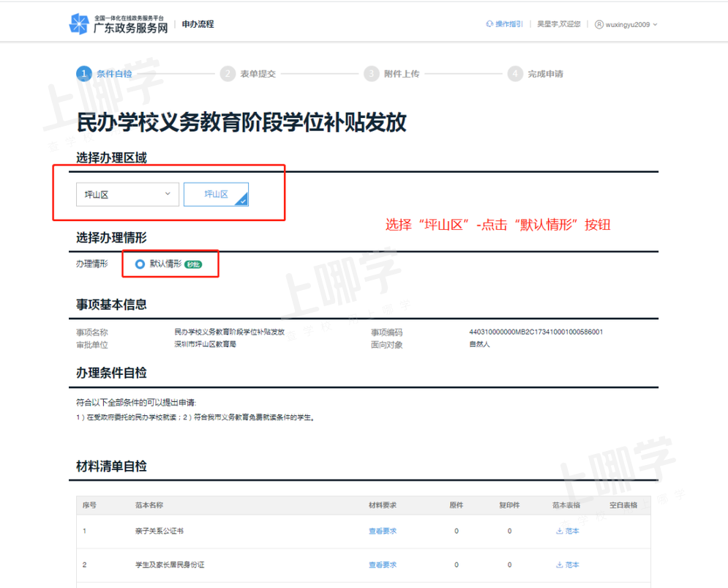View requirements for 学生及家长居民身份证
This screenshot has height=588, width=728.
pyautogui.click(x=383, y=565)
